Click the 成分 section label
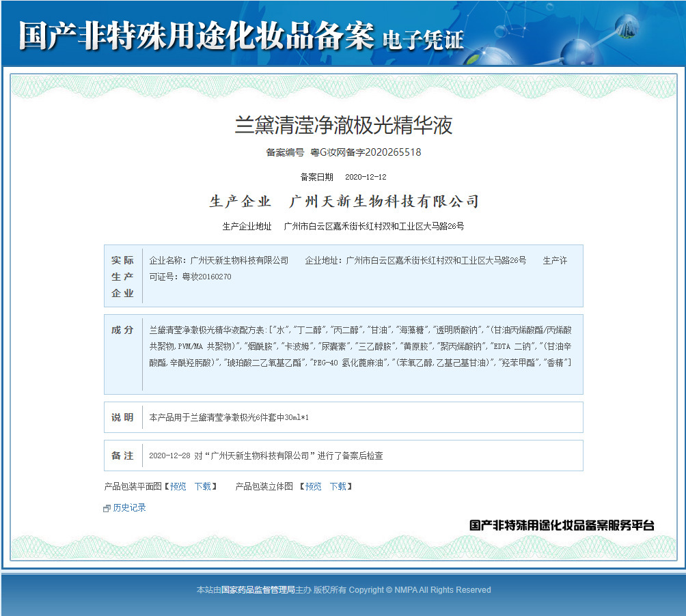This screenshot has height=616, width=686. 122,330
